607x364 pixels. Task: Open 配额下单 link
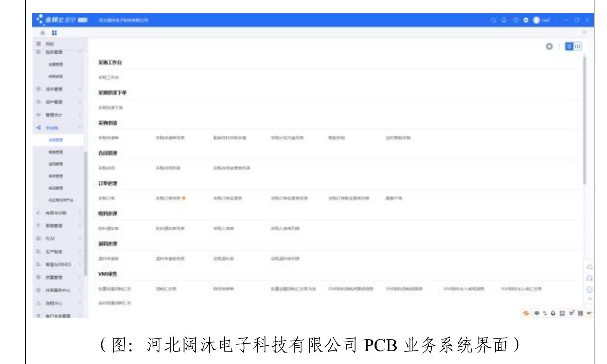[x=394, y=198]
